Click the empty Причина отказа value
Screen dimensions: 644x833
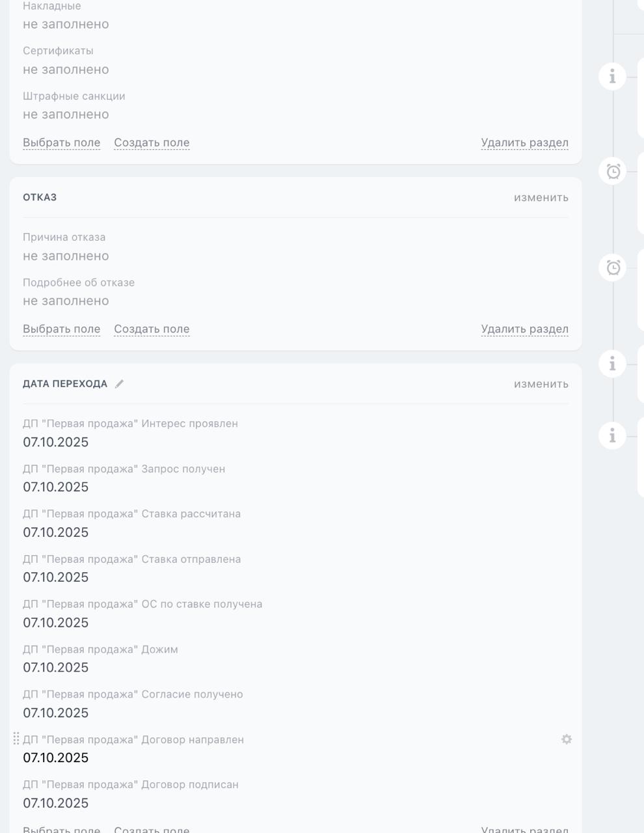[x=66, y=256]
